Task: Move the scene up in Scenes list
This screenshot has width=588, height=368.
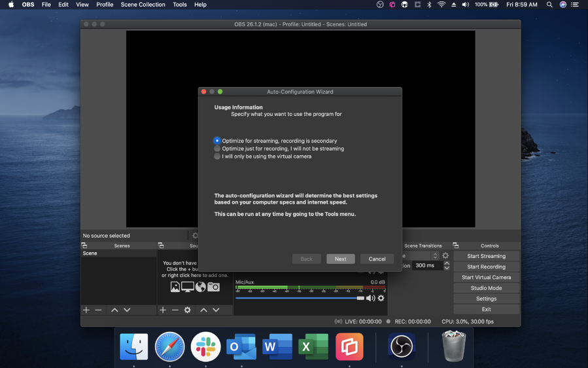Action: 114,310
